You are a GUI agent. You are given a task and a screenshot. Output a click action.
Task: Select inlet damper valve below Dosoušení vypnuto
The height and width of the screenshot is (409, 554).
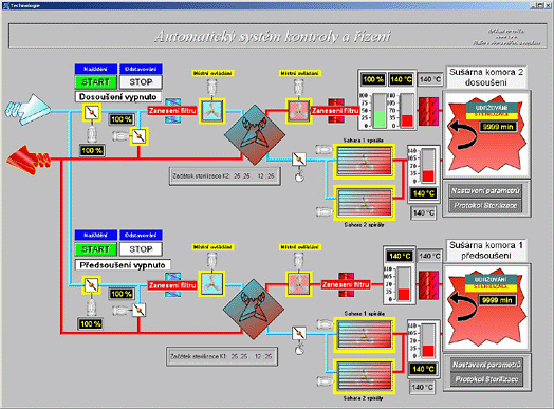tap(92, 113)
